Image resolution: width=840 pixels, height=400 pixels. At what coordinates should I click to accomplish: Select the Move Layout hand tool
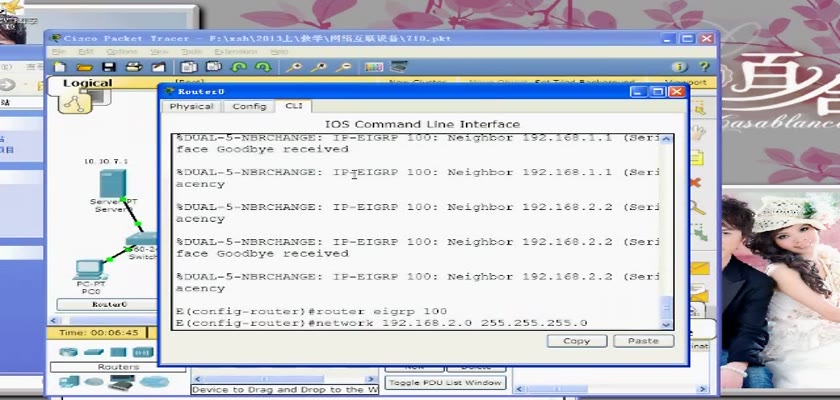point(698,133)
